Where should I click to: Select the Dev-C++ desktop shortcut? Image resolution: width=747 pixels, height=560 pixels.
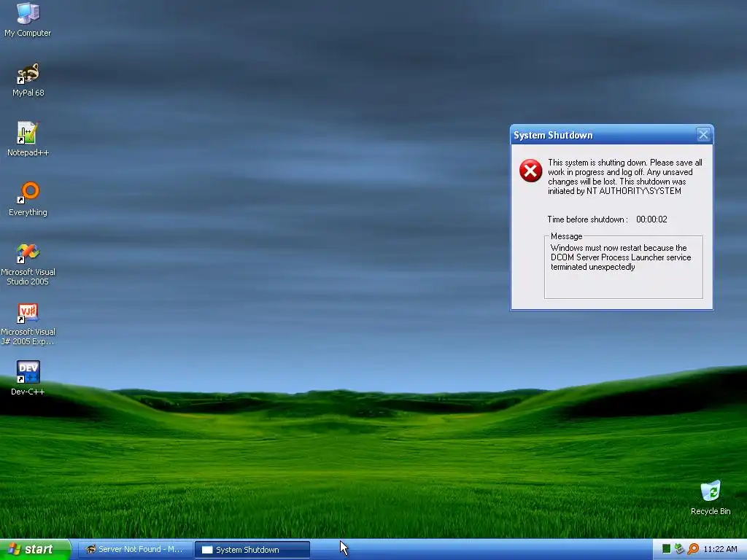pyautogui.click(x=28, y=378)
